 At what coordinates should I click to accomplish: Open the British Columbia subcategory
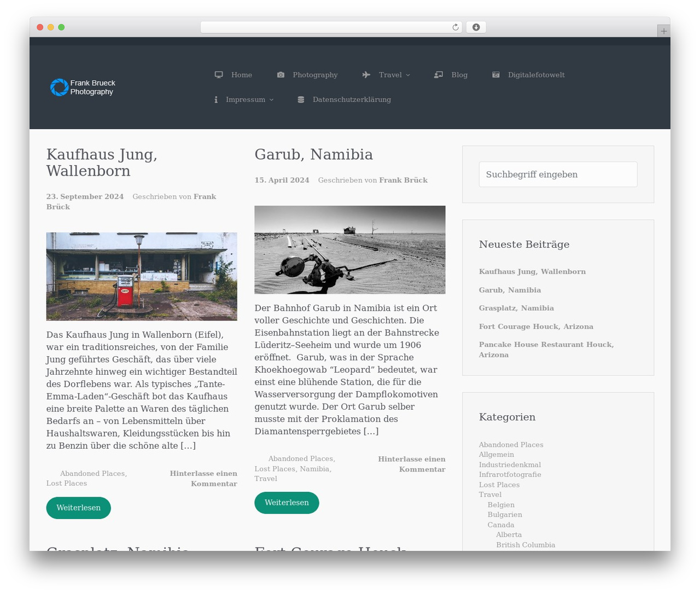[526, 545]
